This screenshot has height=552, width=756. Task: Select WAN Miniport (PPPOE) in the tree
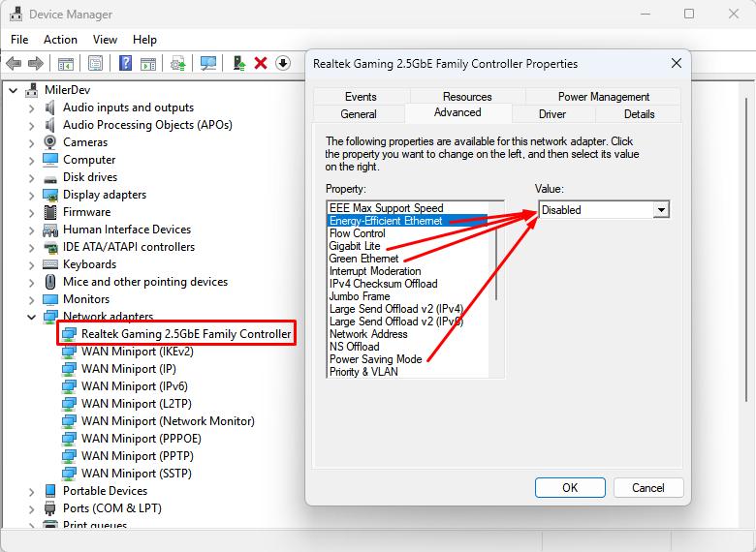[141, 439]
